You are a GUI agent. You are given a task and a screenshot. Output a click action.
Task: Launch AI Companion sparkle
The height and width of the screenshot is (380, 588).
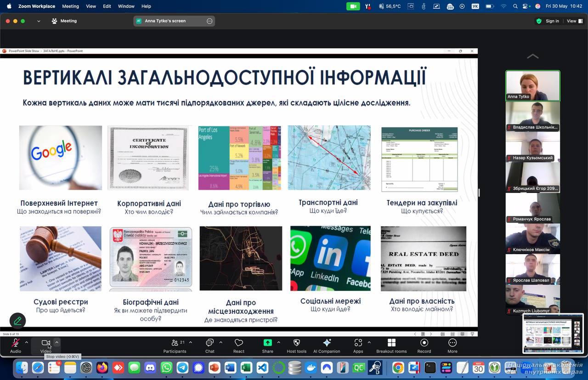click(327, 346)
